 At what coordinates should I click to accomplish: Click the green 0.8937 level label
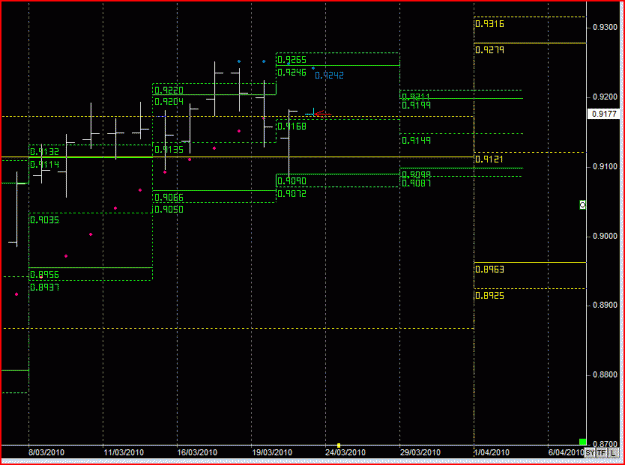[x=45, y=287]
